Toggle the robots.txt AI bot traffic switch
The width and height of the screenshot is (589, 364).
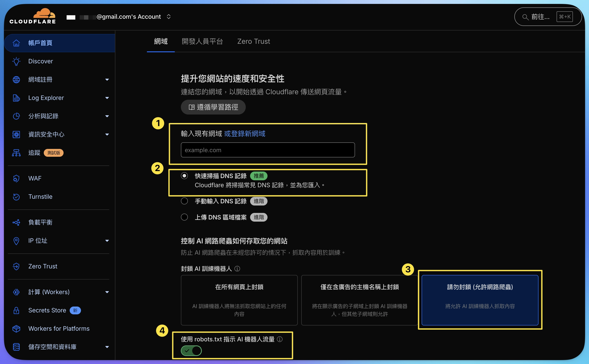point(191,351)
